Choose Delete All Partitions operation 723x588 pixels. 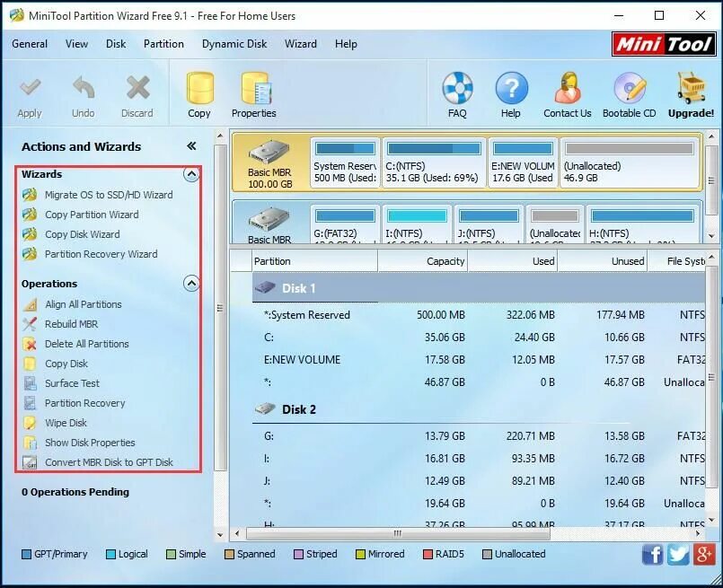point(87,344)
